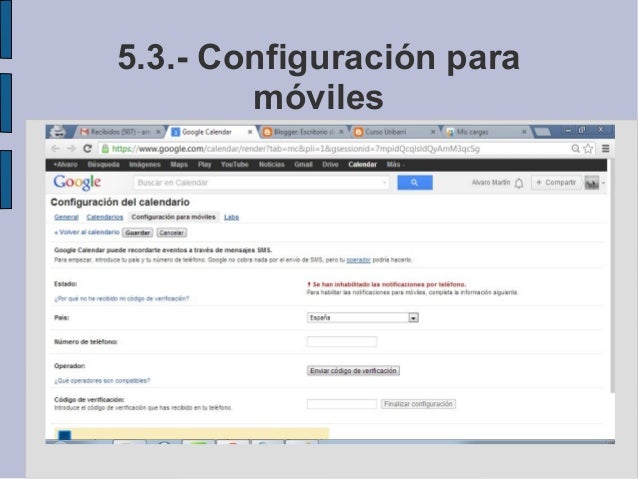Click Enviar código de verificación button

(x=353, y=371)
